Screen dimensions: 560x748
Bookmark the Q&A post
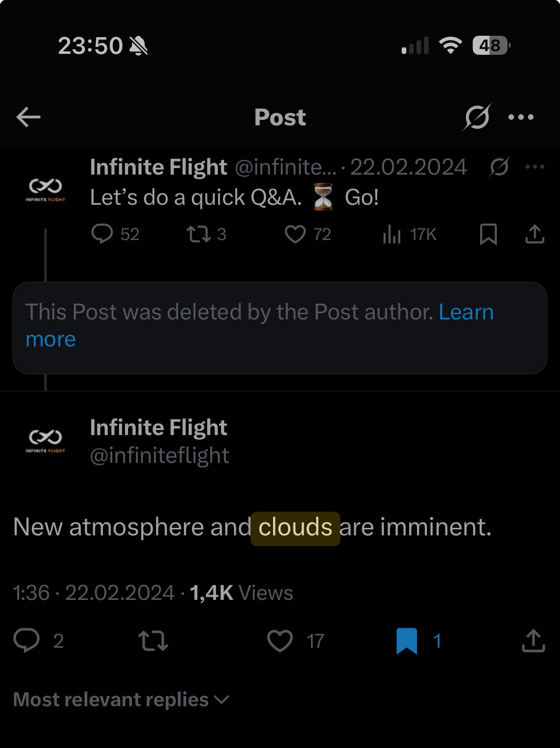click(488, 234)
